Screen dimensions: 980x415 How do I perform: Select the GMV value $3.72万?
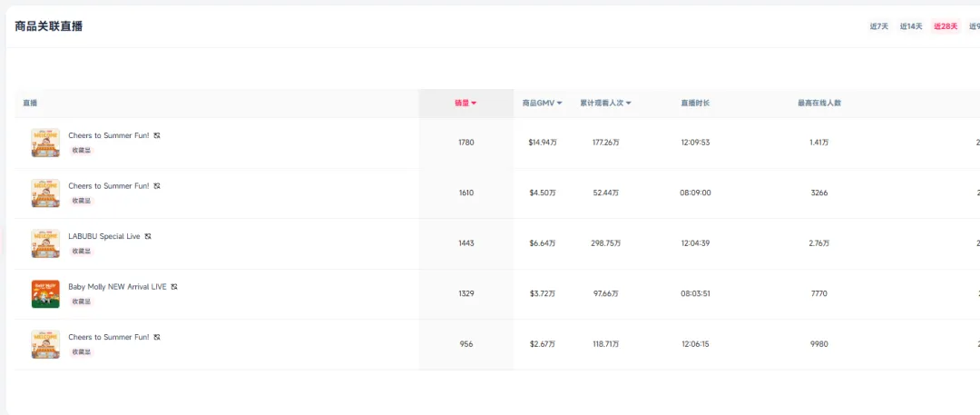[543, 293]
